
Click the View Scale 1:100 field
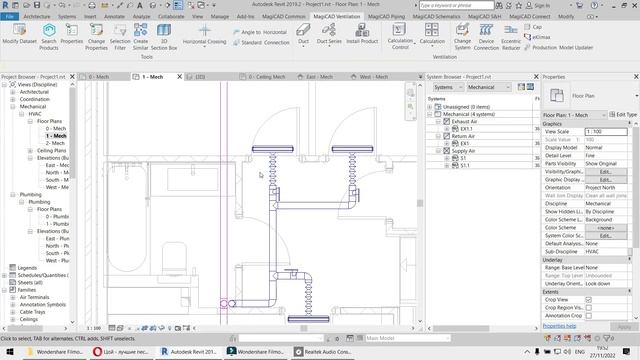tap(606, 131)
